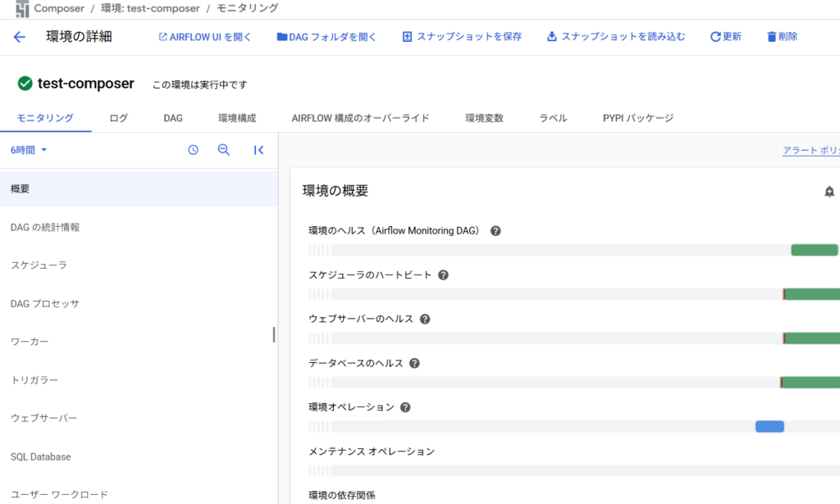Open help icon beside ウェブサーバーのヘルス
This screenshot has height=504, width=840.
tap(425, 320)
